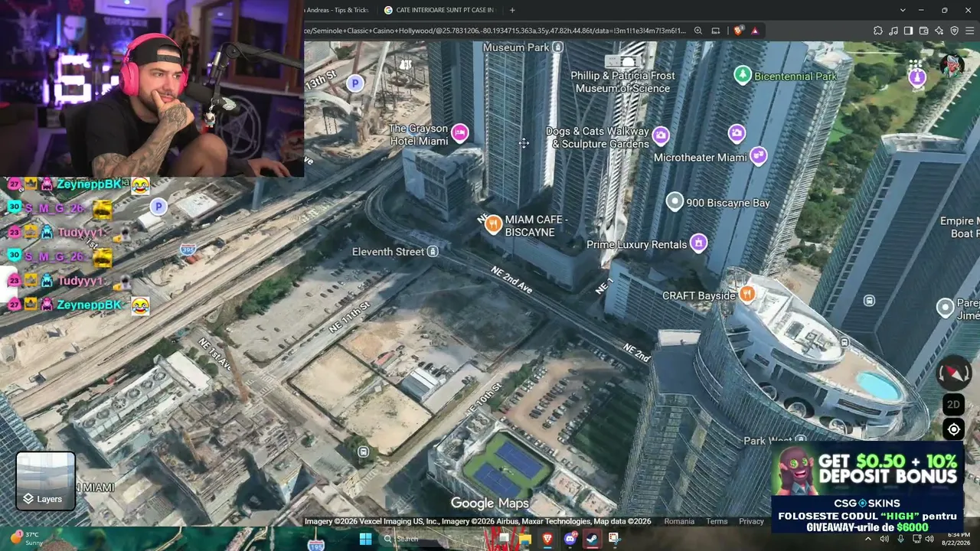Click the Windows taskbar Search box
Screen dimensions: 980x551
click(x=430, y=539)
